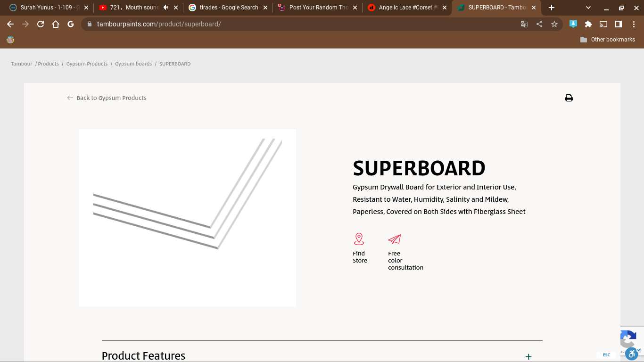
Task: Mute the YouTube tab audio icon
Action: click(x=165, y=8)
